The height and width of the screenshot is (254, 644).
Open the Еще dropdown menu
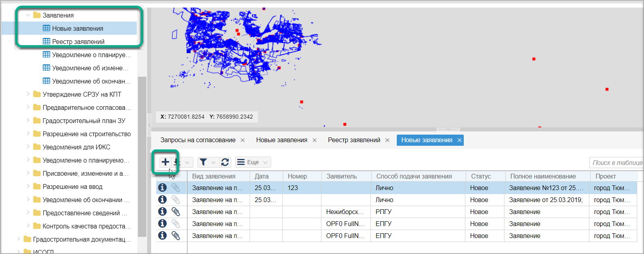253,162
